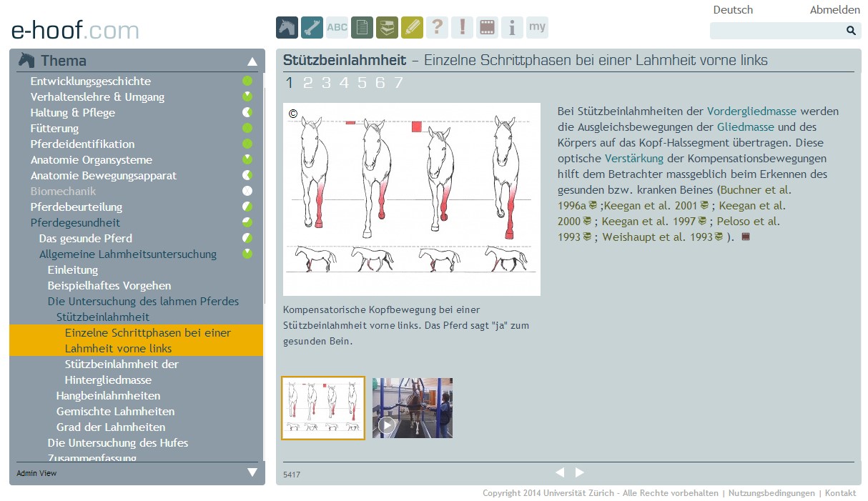Toggle progress circle next to Biomechanik
Image resolution: width=868 pixels, height=501 pixels.
click(x=247, y=191)
